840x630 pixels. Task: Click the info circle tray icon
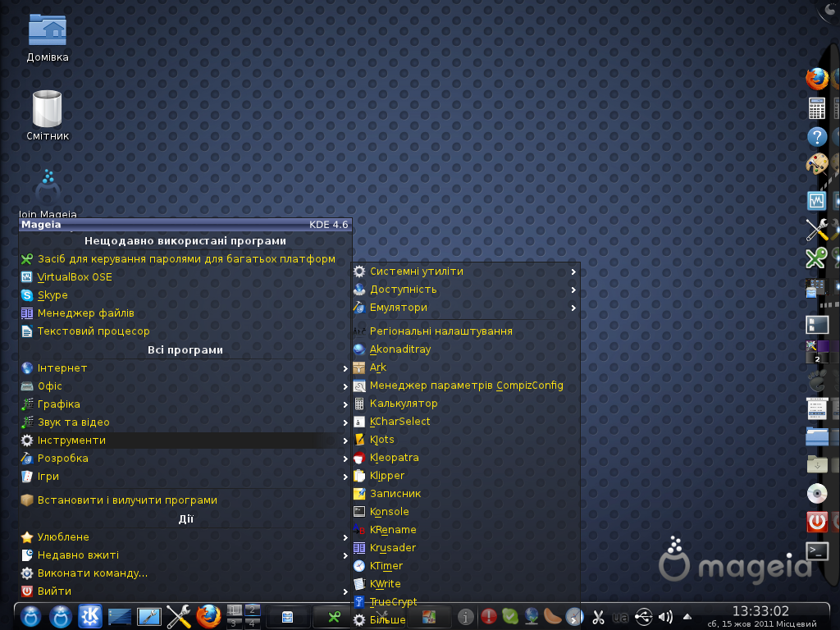coord(466,617)
